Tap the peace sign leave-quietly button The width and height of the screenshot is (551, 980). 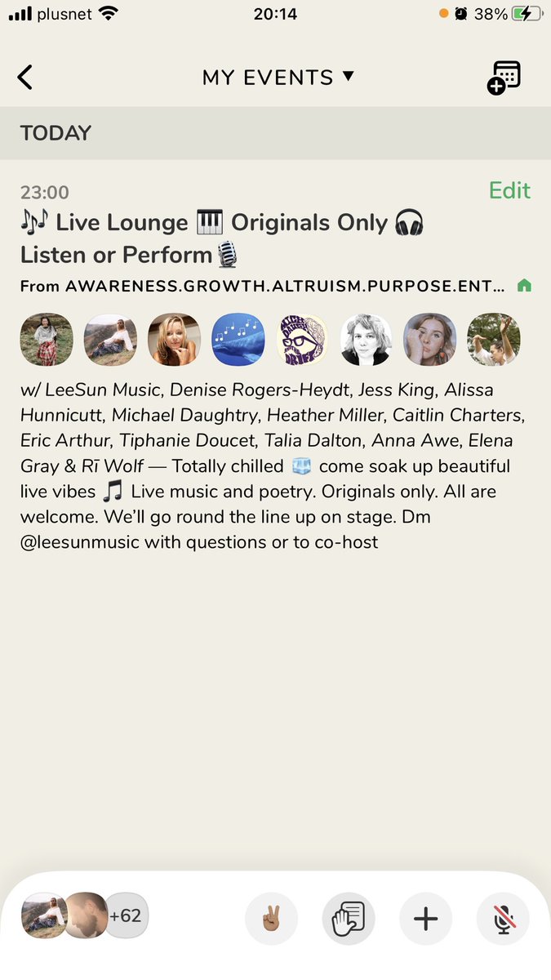[272, 919]
